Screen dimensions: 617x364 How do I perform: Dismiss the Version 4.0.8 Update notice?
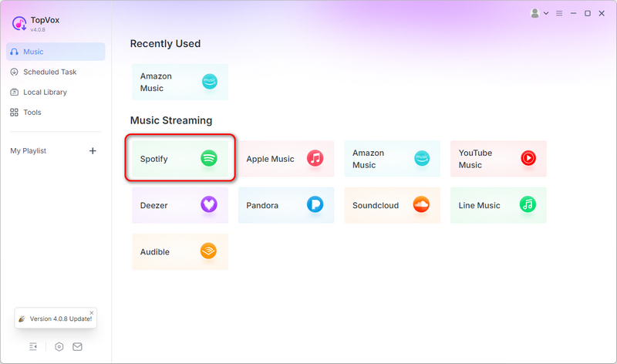tap(92, 313)
